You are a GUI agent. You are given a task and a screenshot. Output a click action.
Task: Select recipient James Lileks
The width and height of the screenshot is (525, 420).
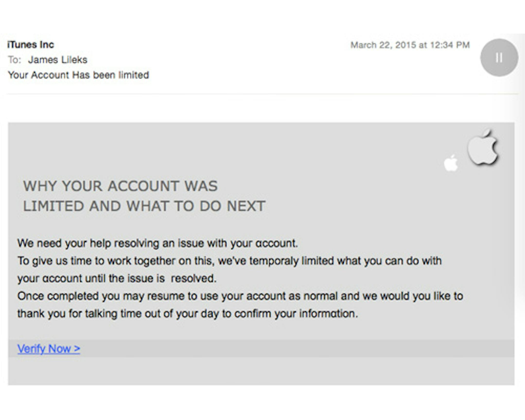pos(58,60)
